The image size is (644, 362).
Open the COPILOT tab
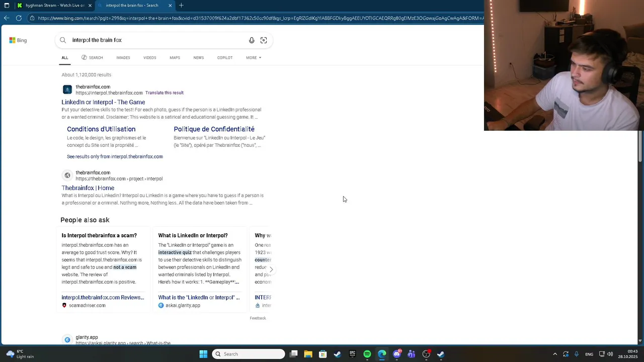pyautogui.click(x=225, y=58)
